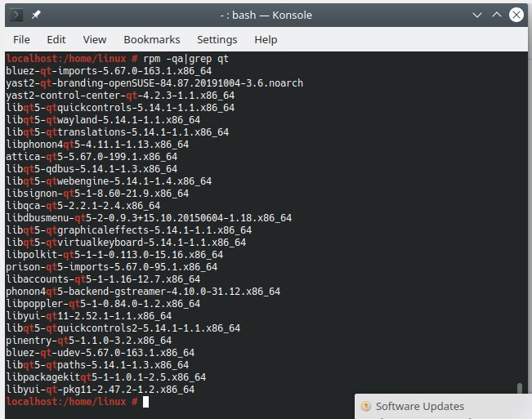Click the bottom 'localhost:/home/linux #' prompt
The height and width of the screenshot is (419, 532).
72,402
